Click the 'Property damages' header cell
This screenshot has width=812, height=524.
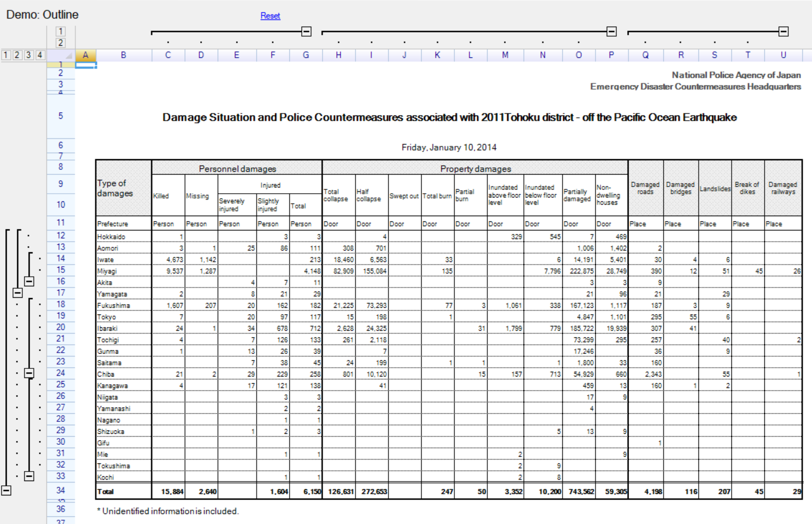[x=475, y=168]
